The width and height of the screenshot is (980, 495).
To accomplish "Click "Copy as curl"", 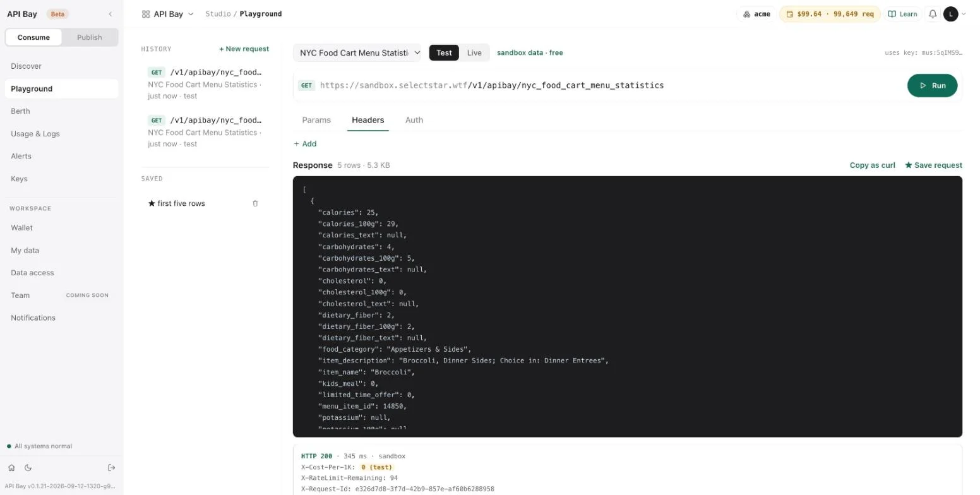I will tap(872, 165).
